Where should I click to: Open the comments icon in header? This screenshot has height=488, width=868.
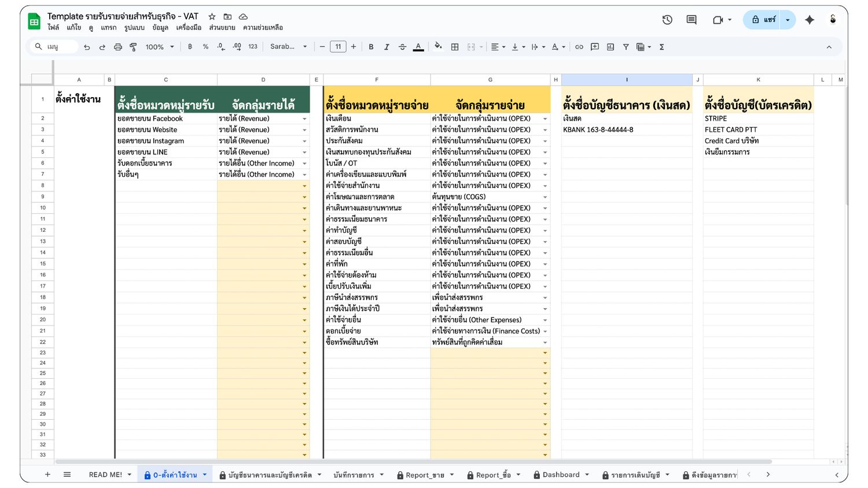tap(692, 20)
